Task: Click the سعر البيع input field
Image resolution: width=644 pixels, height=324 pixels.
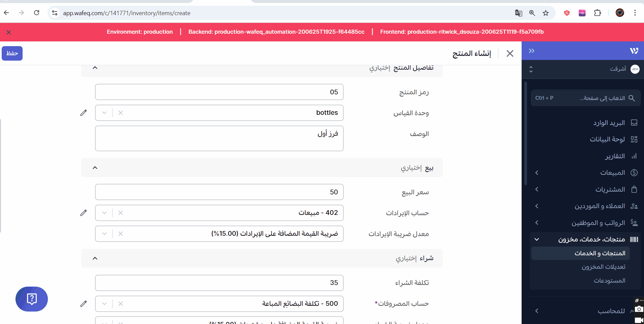Action: [x=219, y=192]
